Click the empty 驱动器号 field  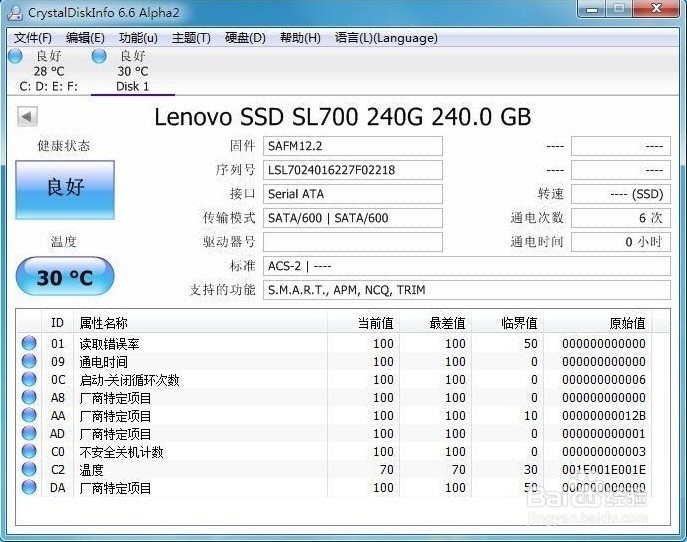coord(353,242)
